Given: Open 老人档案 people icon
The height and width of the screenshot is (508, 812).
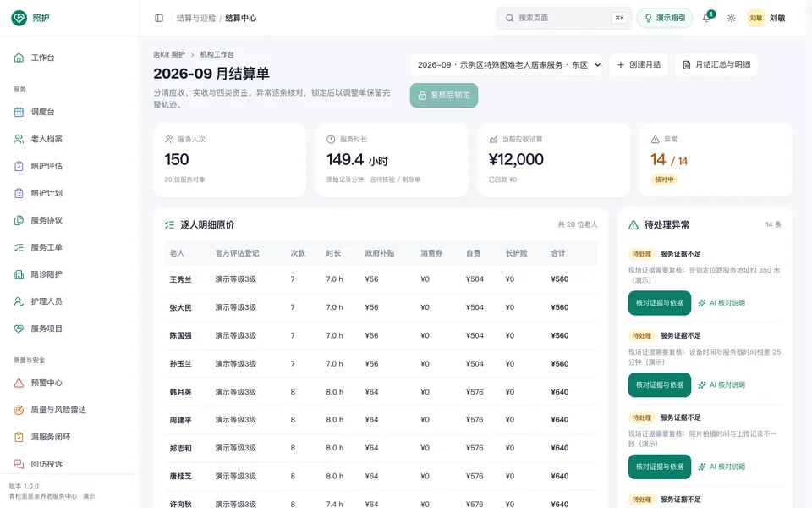Looking at the screenshot, I should click(19, 139).
